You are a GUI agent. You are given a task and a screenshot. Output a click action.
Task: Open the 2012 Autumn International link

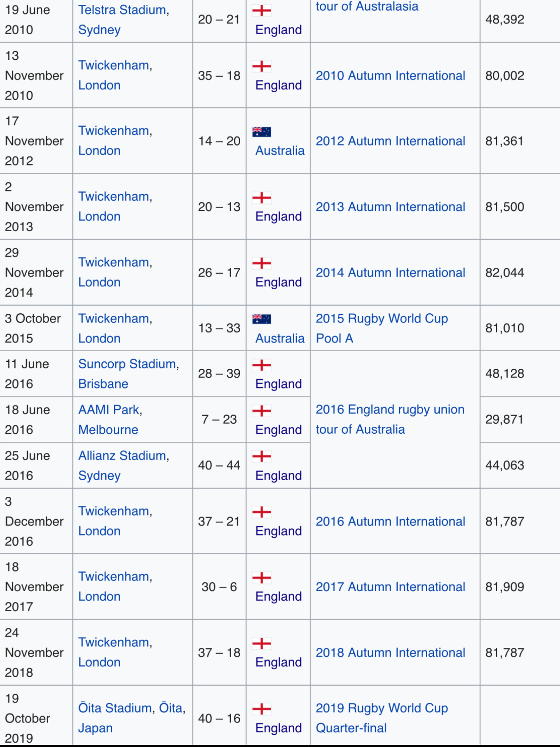(390, 141)
